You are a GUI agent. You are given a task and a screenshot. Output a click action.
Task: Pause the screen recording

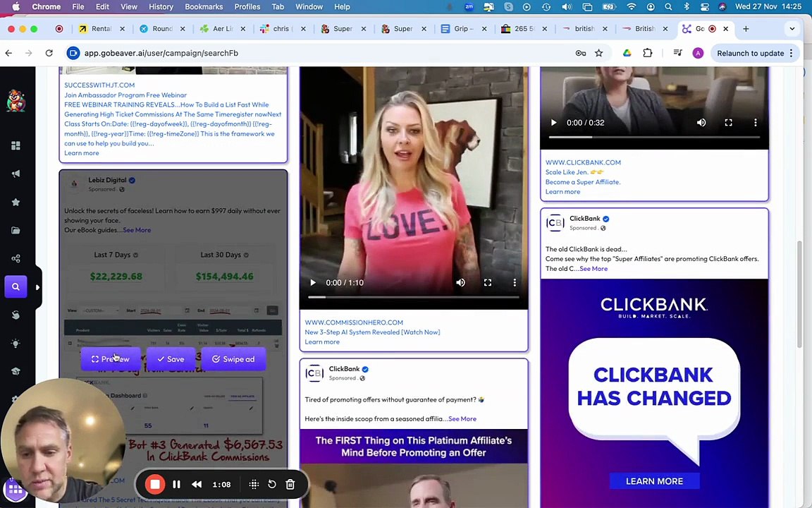(x=177, y=484)
